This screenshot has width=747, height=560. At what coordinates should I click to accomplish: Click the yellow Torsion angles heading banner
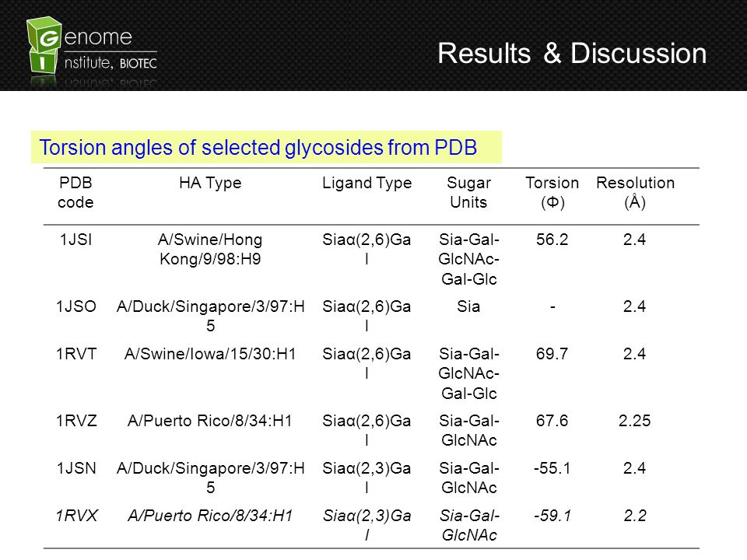click(x=266, y=147)
